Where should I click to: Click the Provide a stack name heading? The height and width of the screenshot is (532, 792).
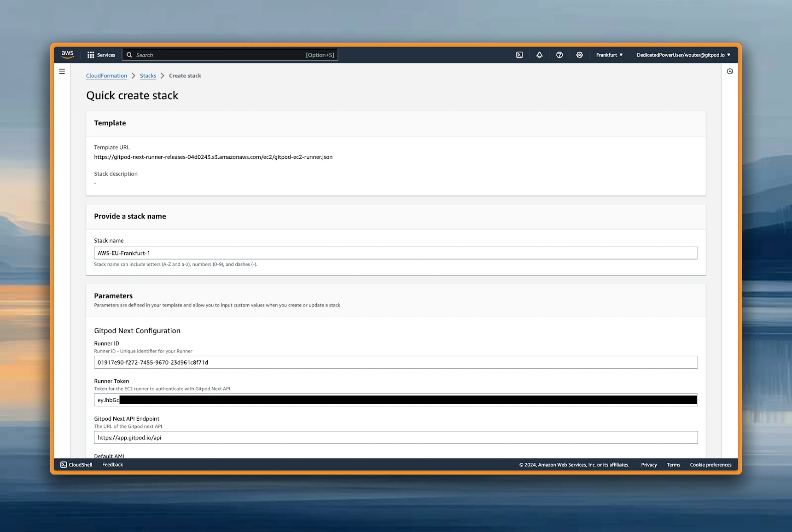[130, 216]
